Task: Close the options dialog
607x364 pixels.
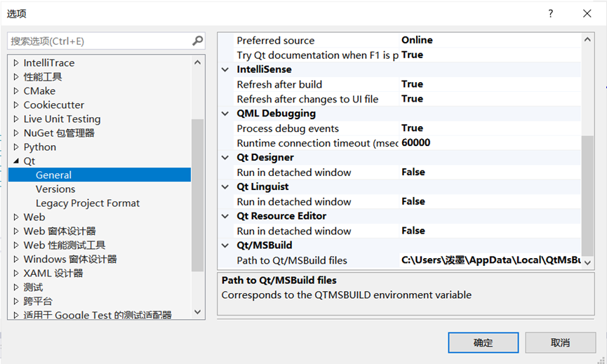Action: 587,13
